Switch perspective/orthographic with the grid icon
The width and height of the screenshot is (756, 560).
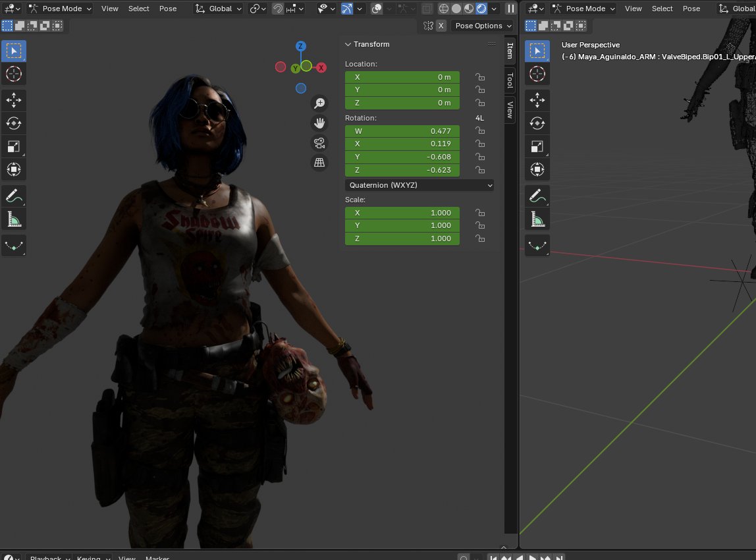(319, 163)
